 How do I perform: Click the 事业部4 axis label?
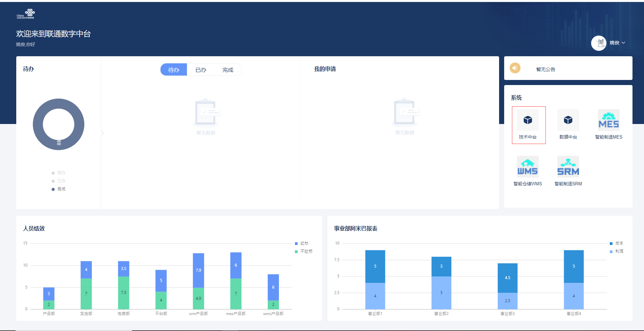click(574, 314)
